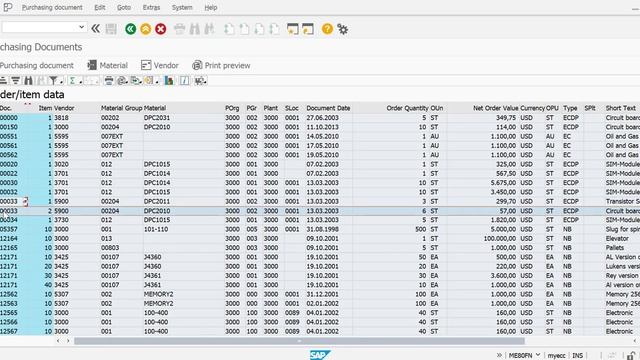Open the ME80FN status bar dropdown

(538, 355)
